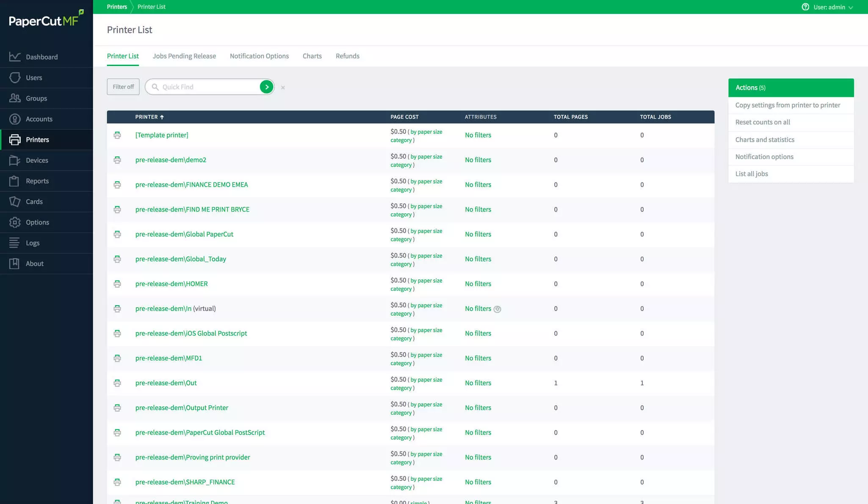Open pre-release-dem\PaperCut Global PostScript link

click(200, 432)
